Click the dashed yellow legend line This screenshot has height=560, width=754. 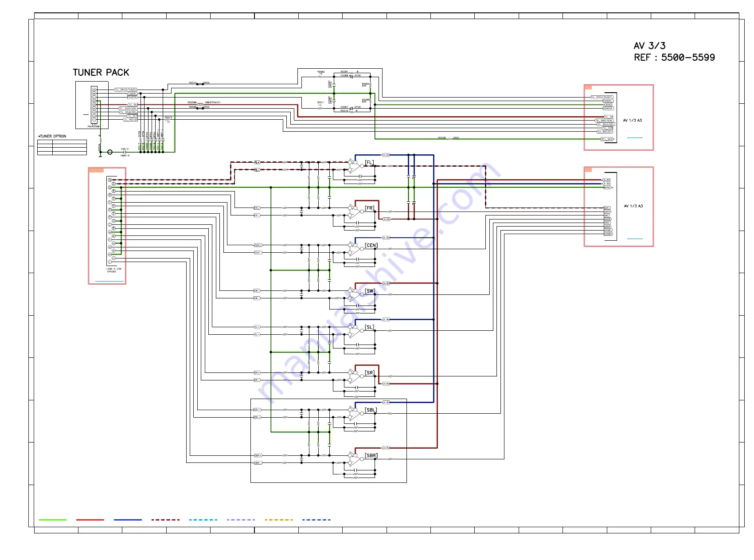278,520
